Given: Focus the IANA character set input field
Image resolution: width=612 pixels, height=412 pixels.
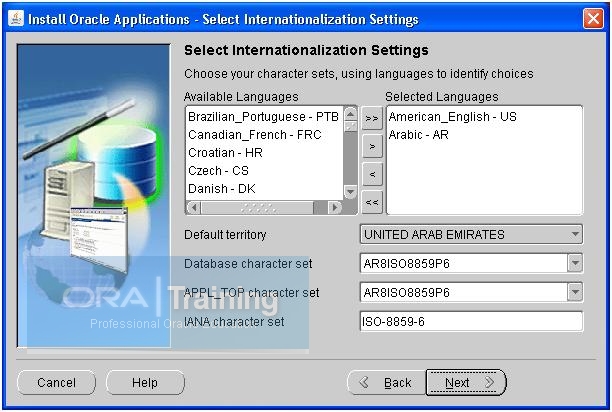Looking at the screenshot, I should tap(471, 321).
